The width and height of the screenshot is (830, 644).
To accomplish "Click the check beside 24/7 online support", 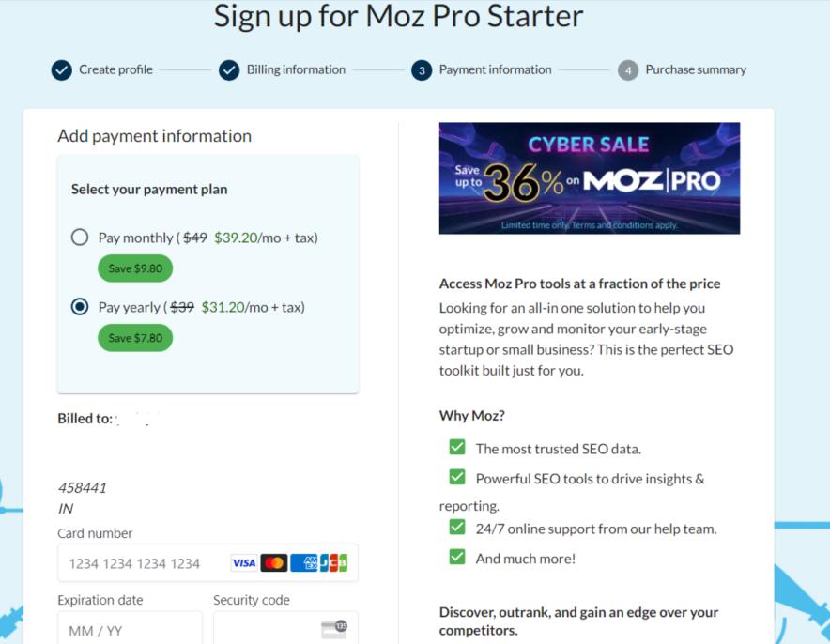I will point(457,527).
